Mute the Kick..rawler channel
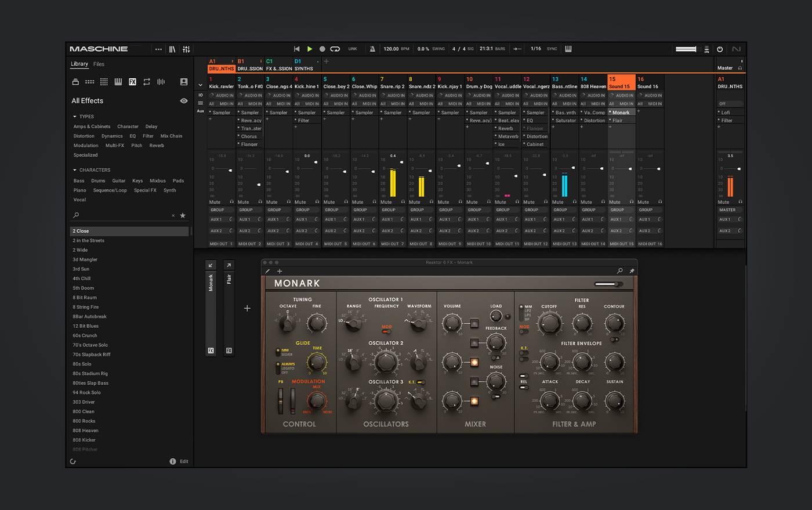Image resolution: width=812 pixels, height=510 pixels. (215, 202)
